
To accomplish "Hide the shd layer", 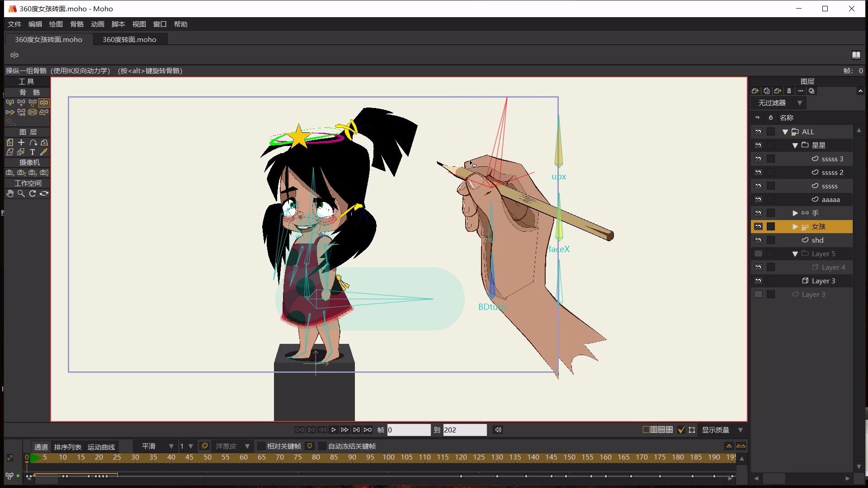I will click(758, 240).
